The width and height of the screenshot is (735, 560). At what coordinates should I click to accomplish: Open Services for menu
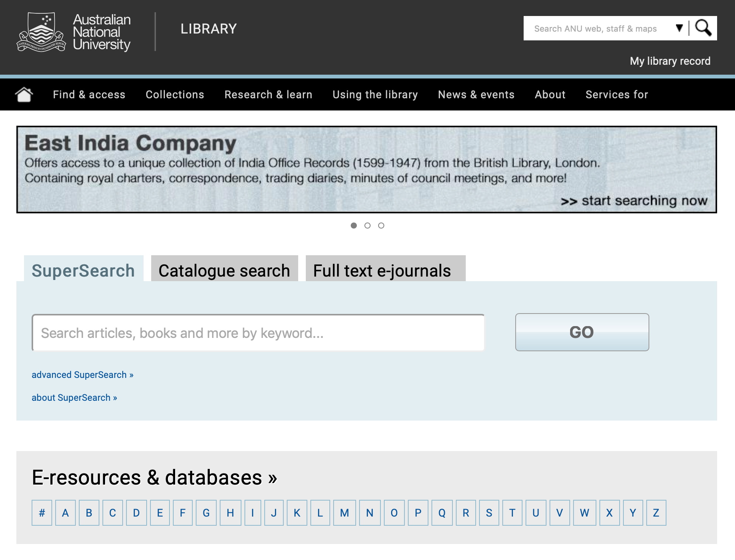coord(617,94)
